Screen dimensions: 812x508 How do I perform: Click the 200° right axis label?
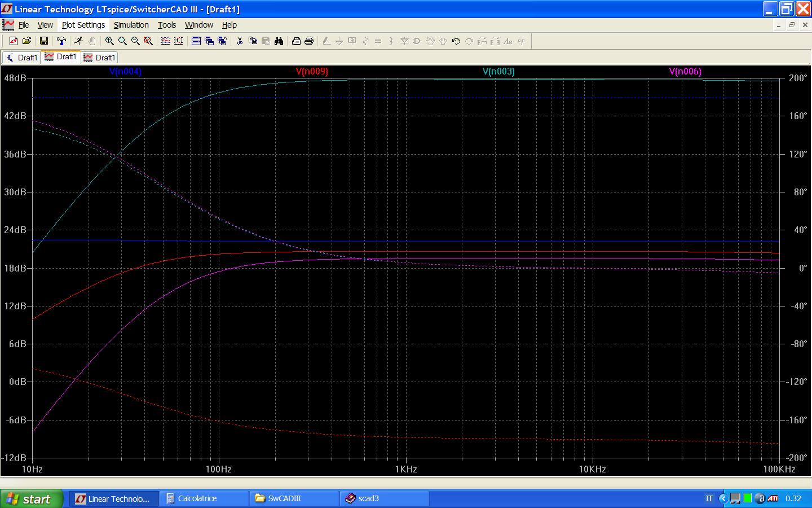[x=798, y=78]
